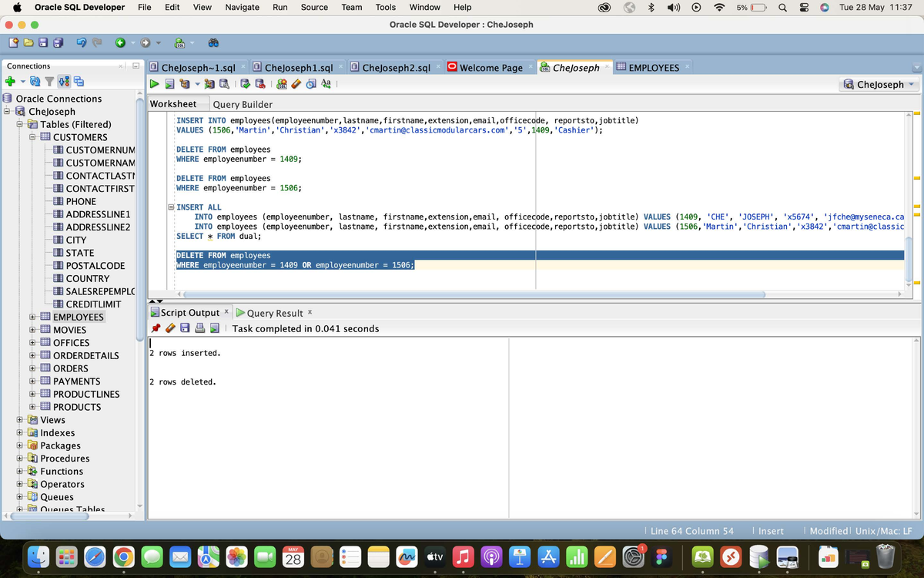
Task: Click the Save All toolbar icon
Action: [x=58, y=42]
